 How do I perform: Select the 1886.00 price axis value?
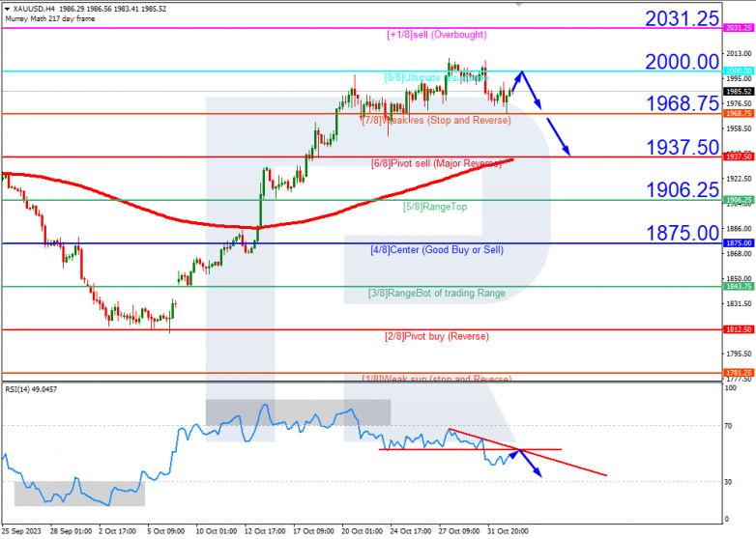(741, 229)
